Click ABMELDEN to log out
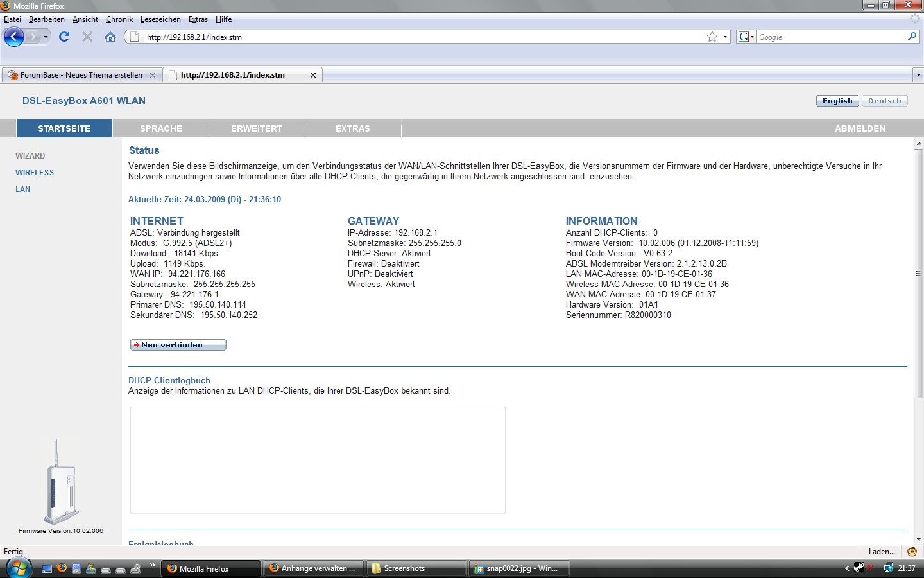Viewport: 924px width, 578px height. [x=860, y=128]
